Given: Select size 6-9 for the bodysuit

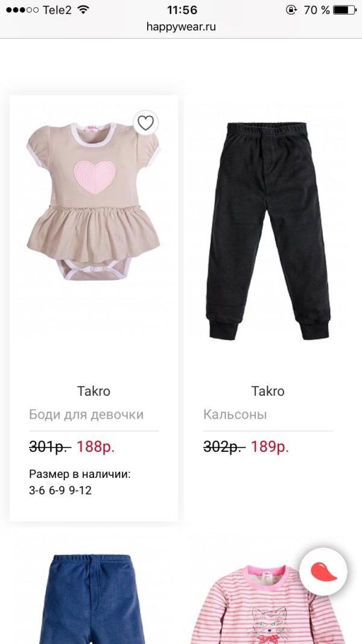Looking at the screenshot, I should [x=57, y=491].
